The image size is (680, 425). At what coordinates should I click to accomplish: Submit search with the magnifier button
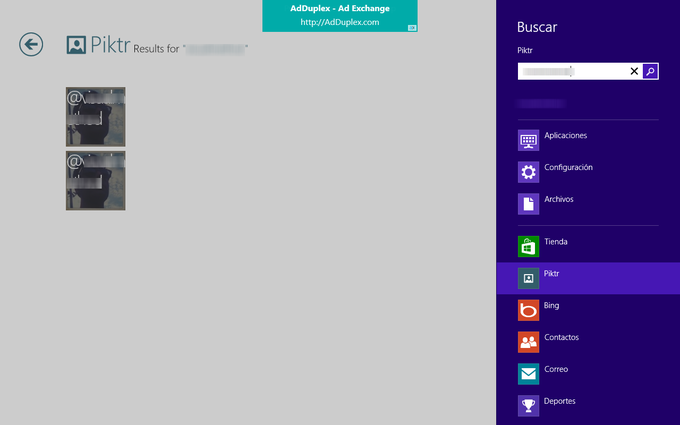650,71
